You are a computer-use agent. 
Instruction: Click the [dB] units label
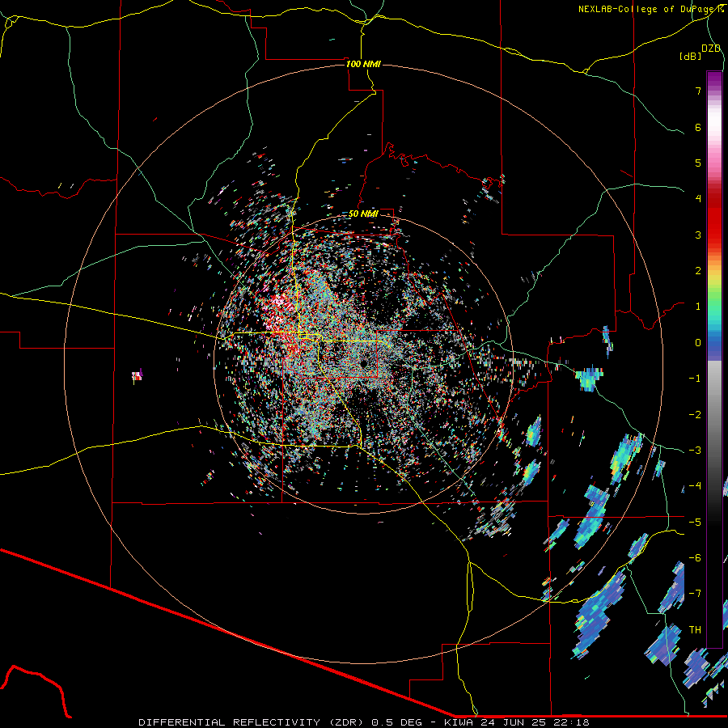tap(691, 56)
